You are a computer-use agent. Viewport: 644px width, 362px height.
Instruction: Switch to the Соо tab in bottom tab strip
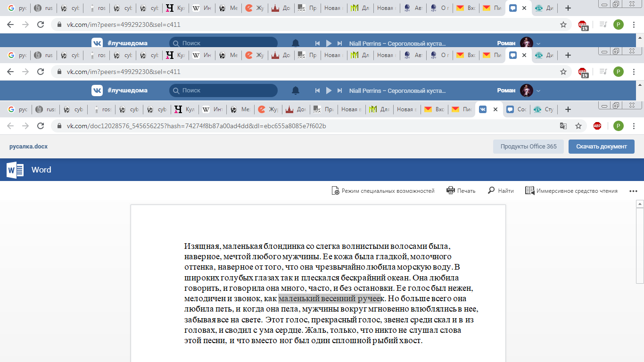(517, 109)
